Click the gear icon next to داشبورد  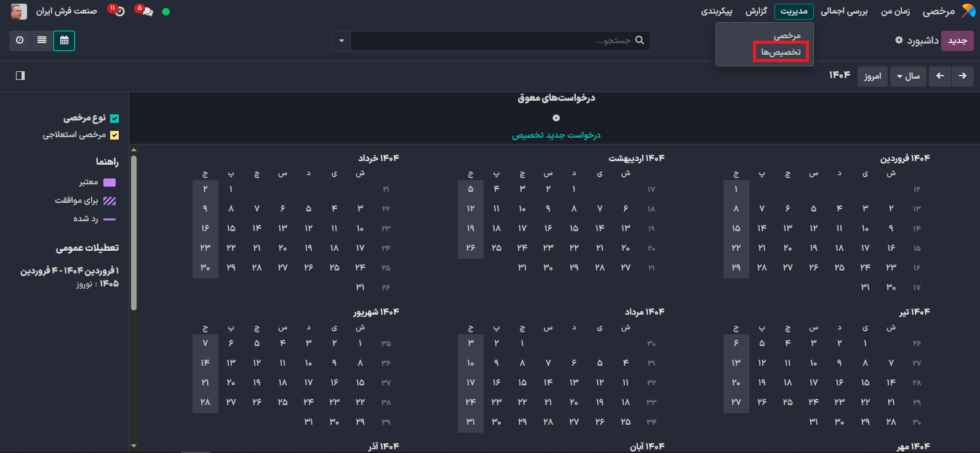point(899,41)
